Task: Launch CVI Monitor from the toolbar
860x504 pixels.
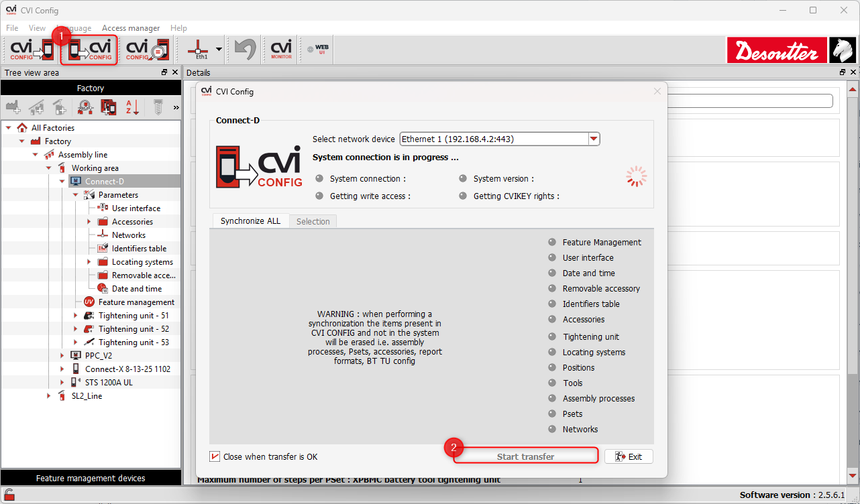Action: click(281, 50)
